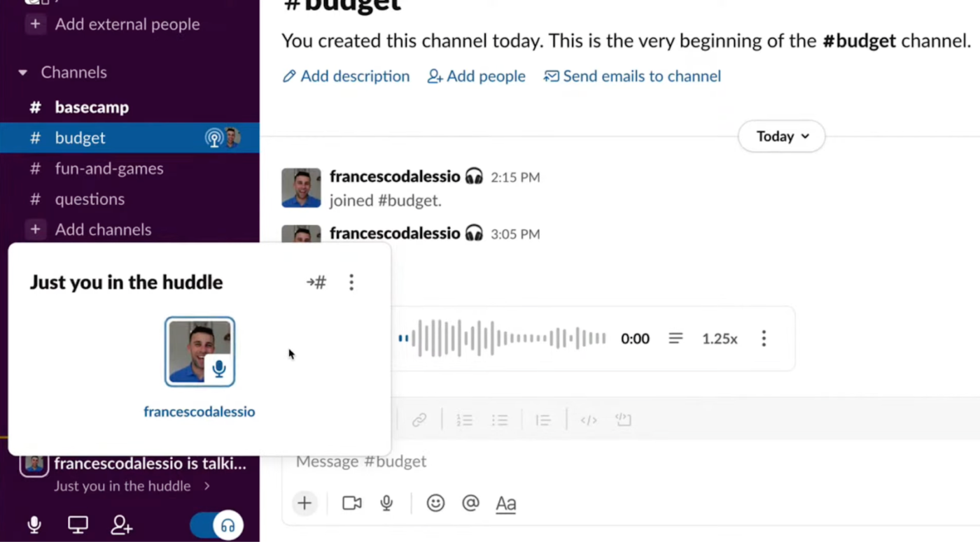Select the budget channel
980x542 pixels.
pyautogui.click(x=129, y=138)
